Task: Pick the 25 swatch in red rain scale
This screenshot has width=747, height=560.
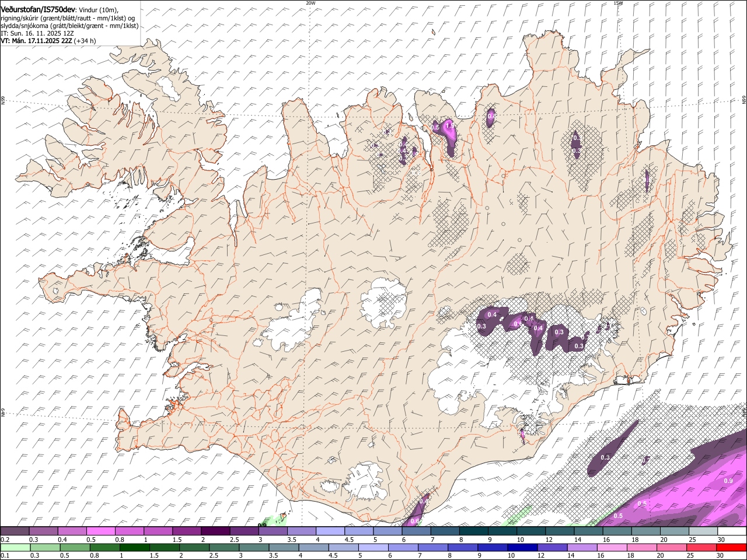Action: point(701,547)
